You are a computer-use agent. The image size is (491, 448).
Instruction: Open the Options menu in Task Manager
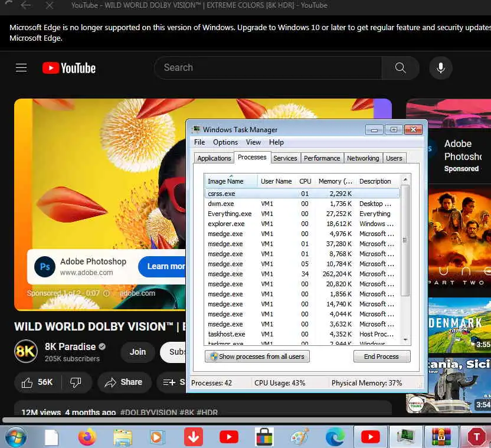225,142
